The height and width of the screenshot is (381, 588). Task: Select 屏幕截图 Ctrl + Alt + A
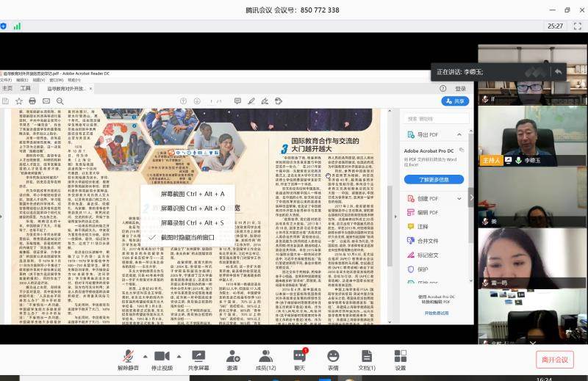[x=192, y=194]
